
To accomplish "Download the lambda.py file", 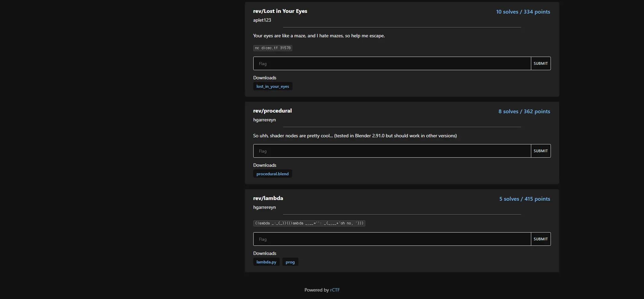I will (266, 262).
